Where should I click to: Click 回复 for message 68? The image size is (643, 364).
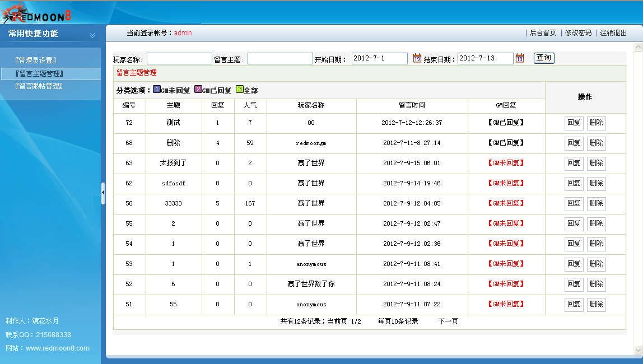click(574, 143)
